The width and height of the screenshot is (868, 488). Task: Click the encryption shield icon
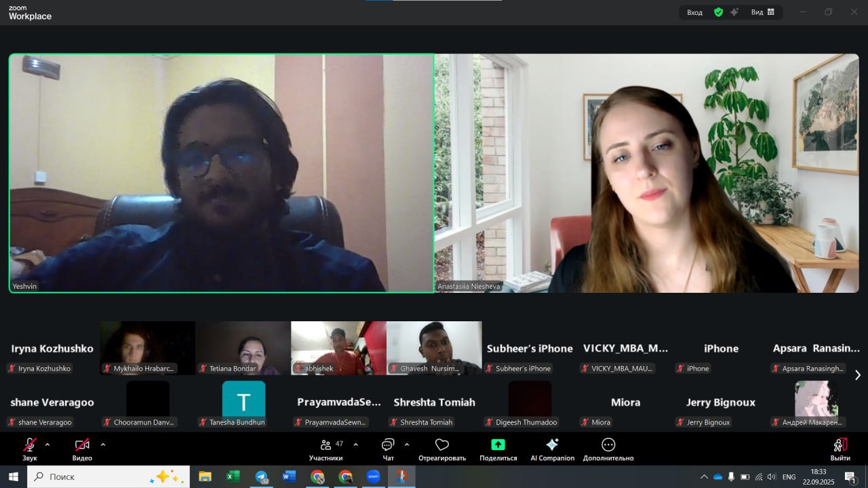tap(718, 12)
